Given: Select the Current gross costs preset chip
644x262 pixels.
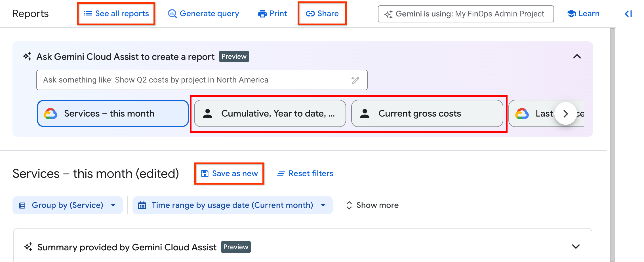Looking at the screenshot, I should (428, 113).
